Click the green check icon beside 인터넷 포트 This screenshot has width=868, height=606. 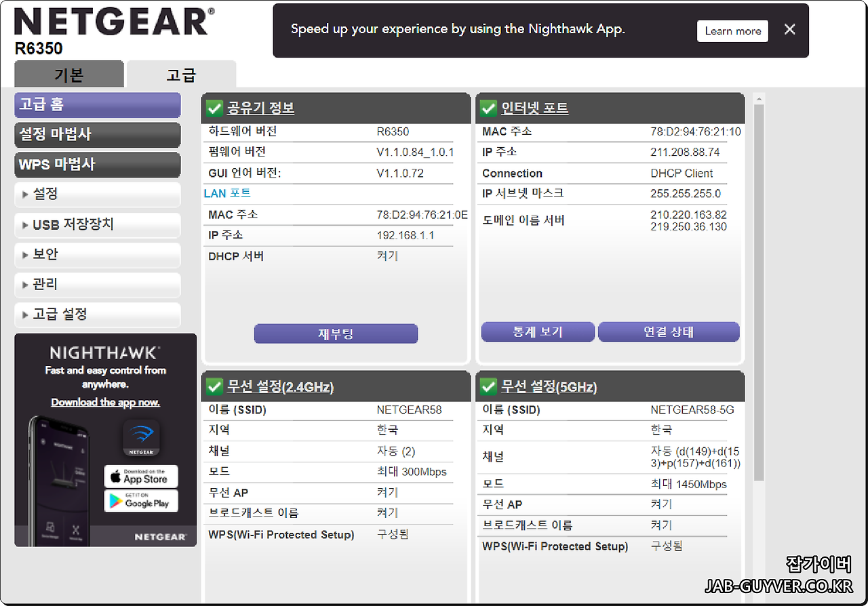[488, 108]
